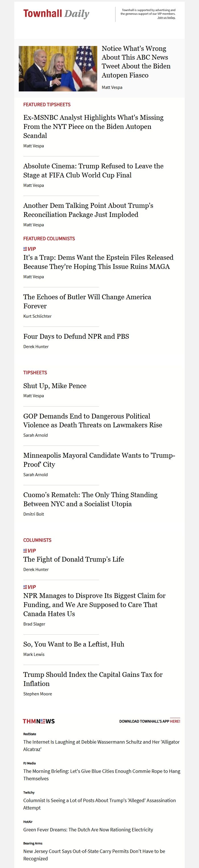Open 'The Echoes of Butler' column
This screenshot has width=199, height=868.
tap(87, 301)
